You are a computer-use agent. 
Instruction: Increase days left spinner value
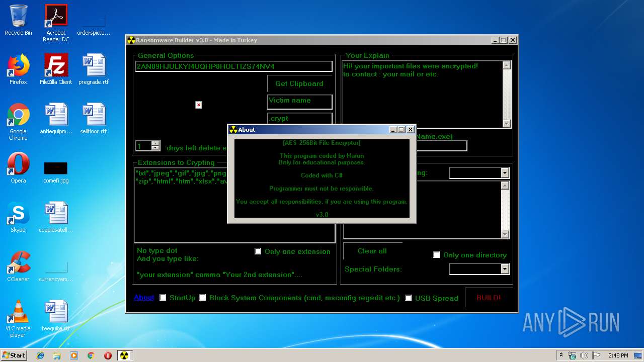pos(155,144)
